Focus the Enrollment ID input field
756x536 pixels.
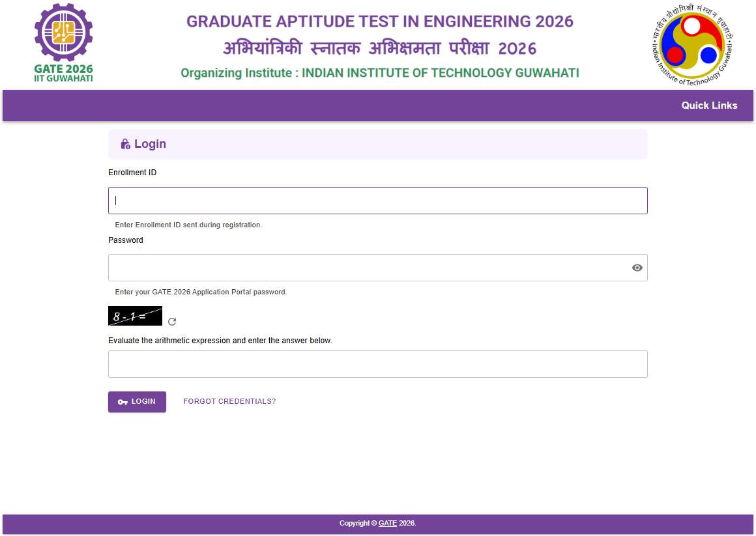point(377,201)
